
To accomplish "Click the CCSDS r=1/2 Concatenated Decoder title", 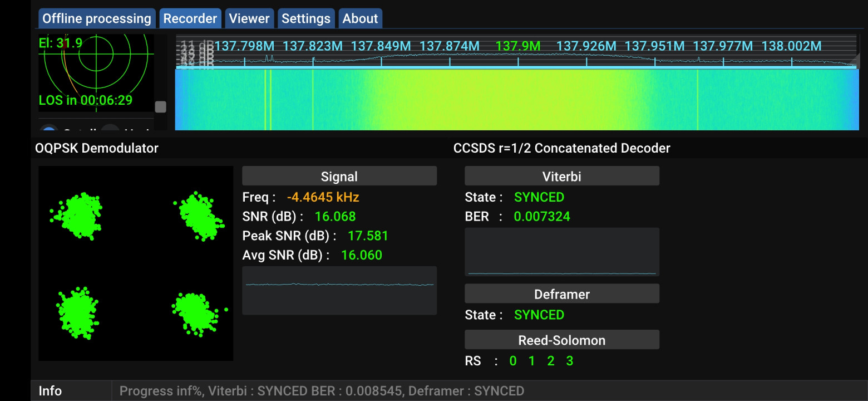I will point(562,148).
